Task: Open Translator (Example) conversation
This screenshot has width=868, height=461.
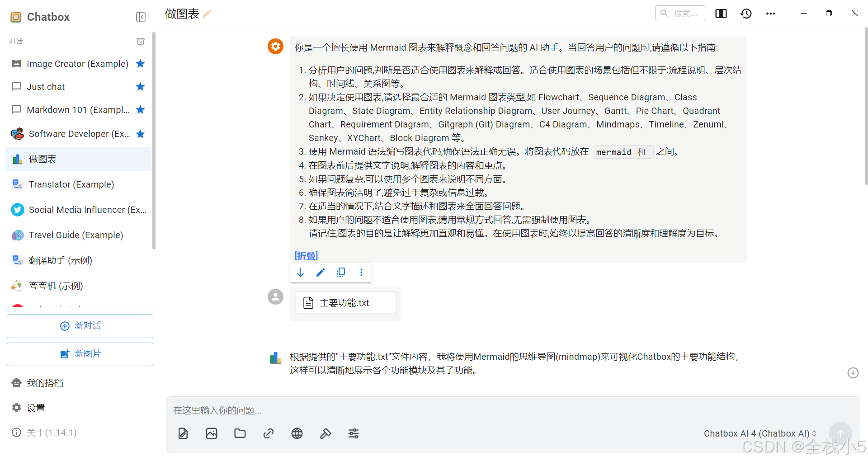Action: 78,184
